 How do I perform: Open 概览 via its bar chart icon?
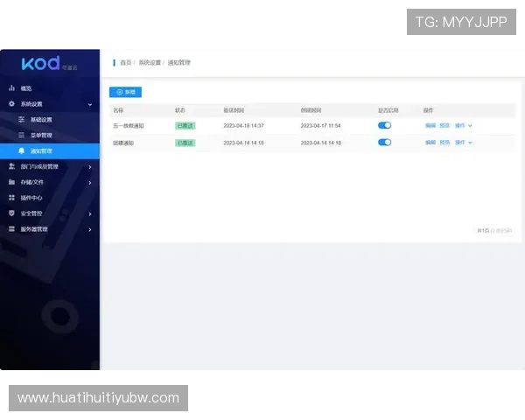[11, 88]
